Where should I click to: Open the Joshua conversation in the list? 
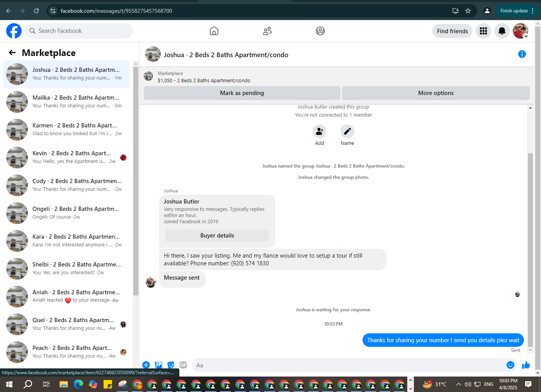[x=66, y=74]
